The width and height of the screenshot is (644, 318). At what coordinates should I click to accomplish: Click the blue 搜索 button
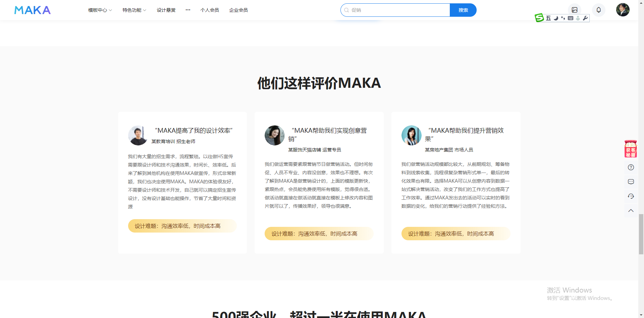pyautogui.click(x=463, y=10)
